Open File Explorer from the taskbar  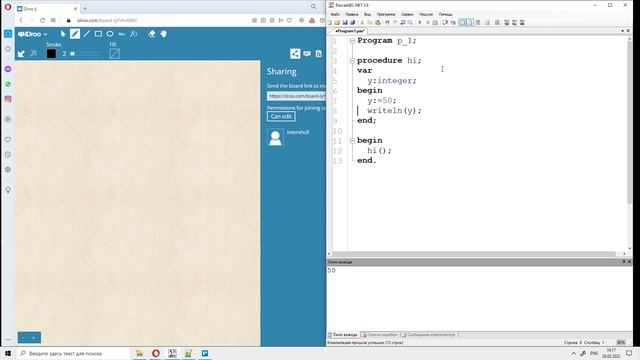(140, 353)
